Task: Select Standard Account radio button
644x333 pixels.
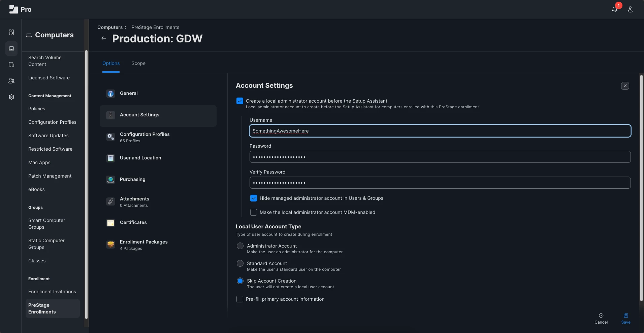Action: tap(240, 263)
